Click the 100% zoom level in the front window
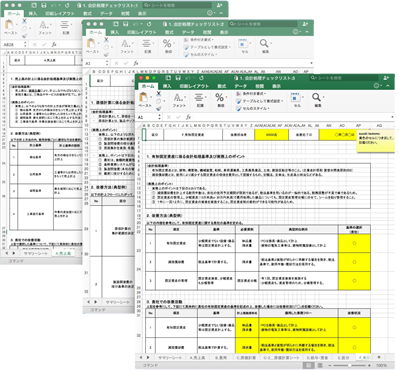 381,366
